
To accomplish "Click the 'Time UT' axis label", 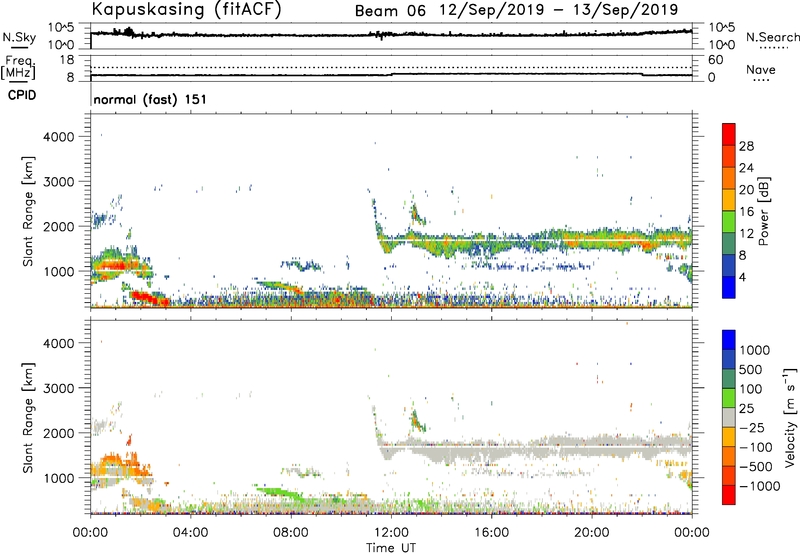I will (391, 548).
